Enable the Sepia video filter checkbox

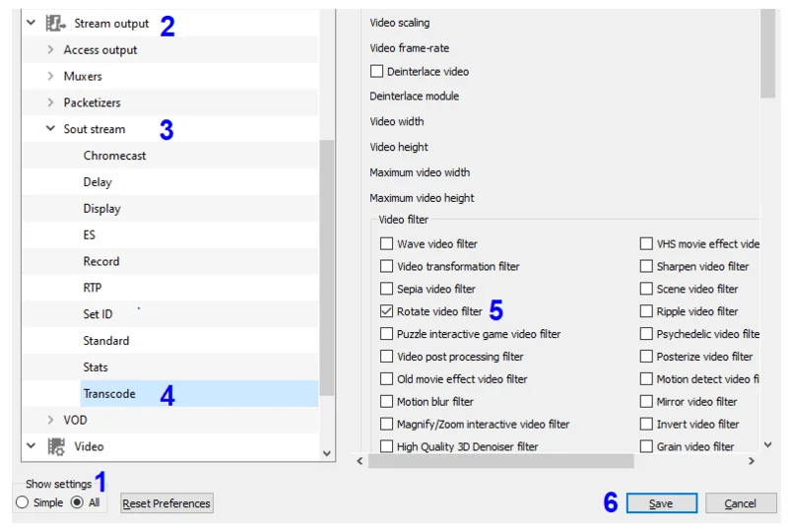coord(386,289)
